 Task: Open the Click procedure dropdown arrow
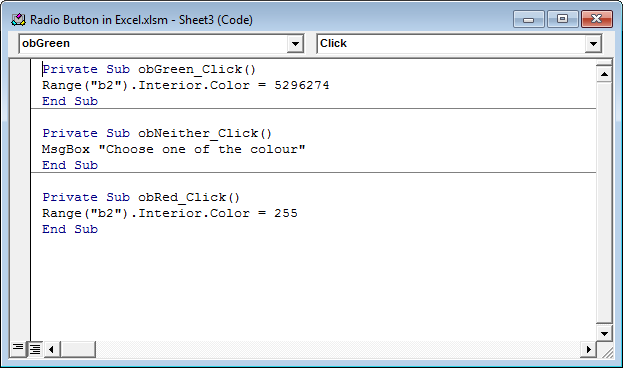tap(593, 43)
